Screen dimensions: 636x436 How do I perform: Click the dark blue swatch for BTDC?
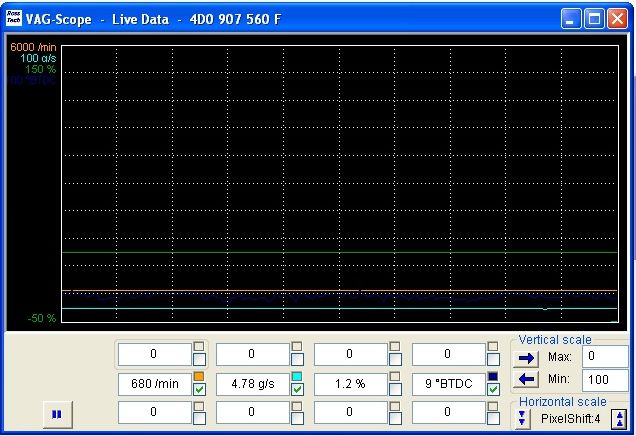click(493, 376)
